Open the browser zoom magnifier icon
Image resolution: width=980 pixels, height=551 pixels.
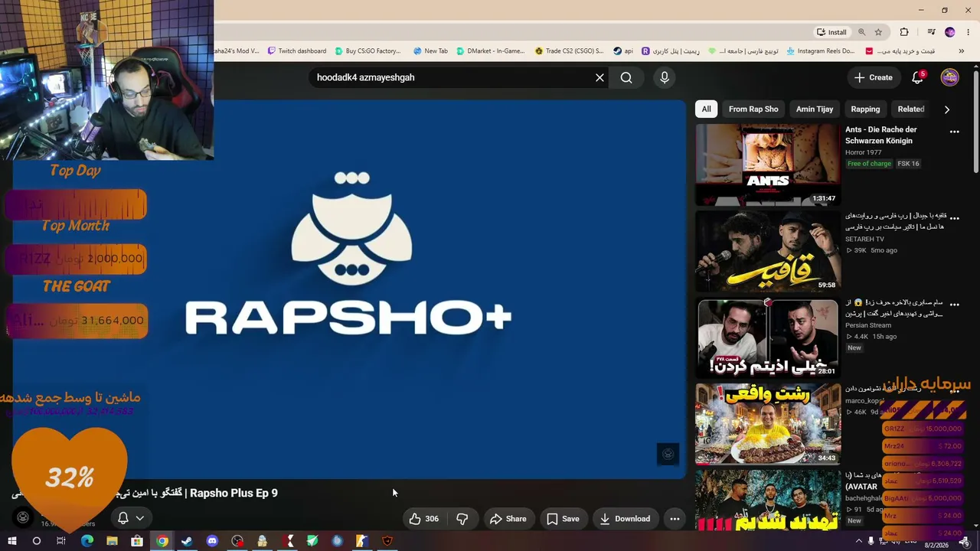pos(861,32)
